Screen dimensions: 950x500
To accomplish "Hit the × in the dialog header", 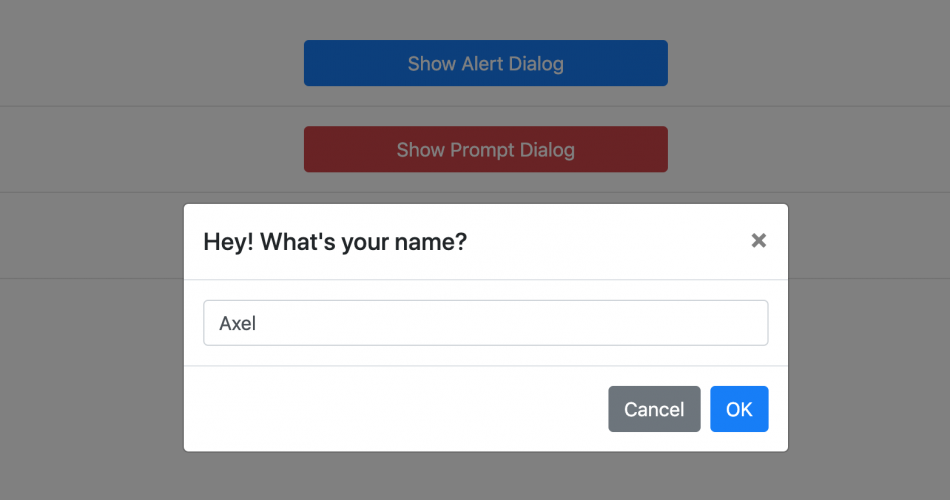I will tap(758, 241).
